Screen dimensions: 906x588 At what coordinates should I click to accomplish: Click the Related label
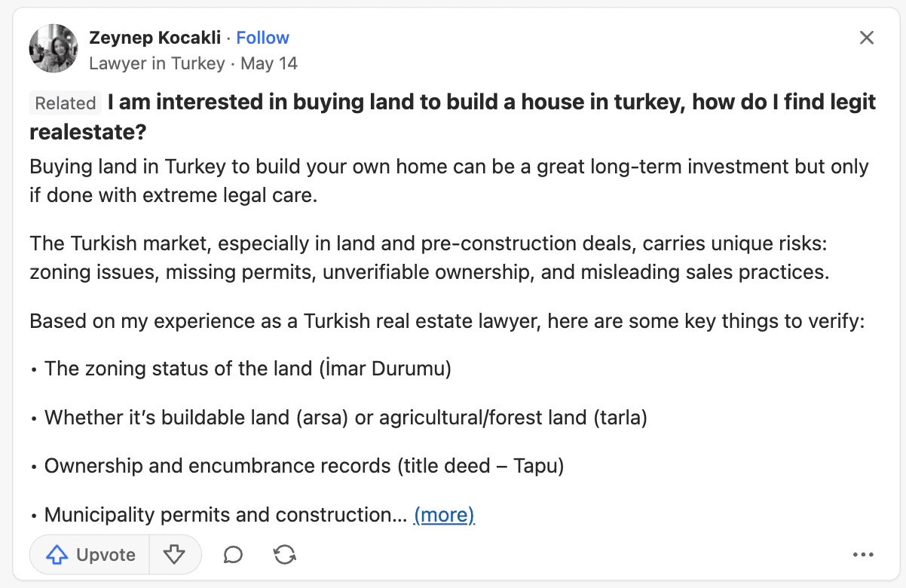pyautogui.click(x=66, y=103)
